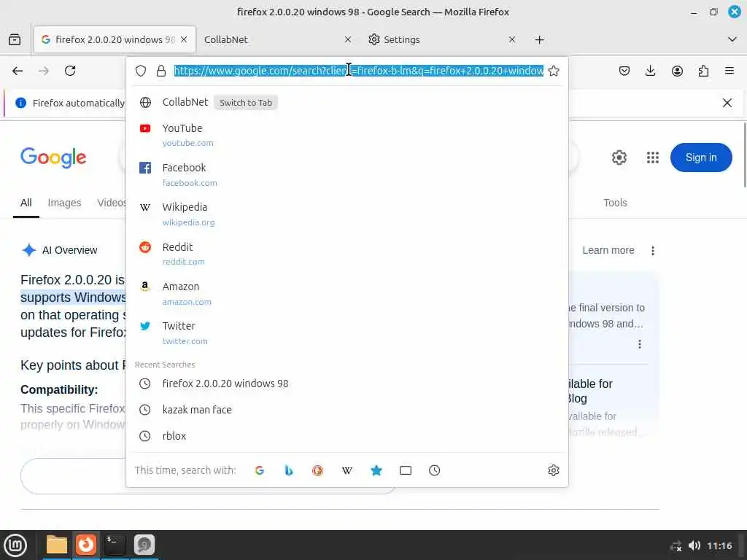Switch to the Settings tab

pos(441,39)
